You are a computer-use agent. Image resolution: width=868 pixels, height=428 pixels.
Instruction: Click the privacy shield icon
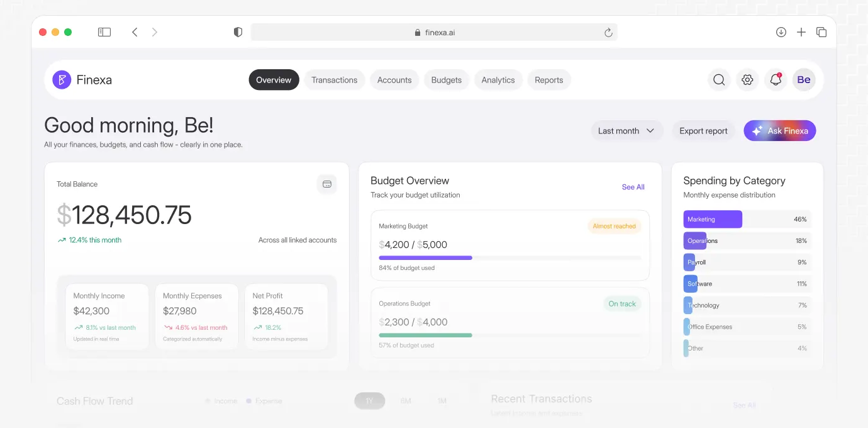pyautogui.click(x=238, y=32)
